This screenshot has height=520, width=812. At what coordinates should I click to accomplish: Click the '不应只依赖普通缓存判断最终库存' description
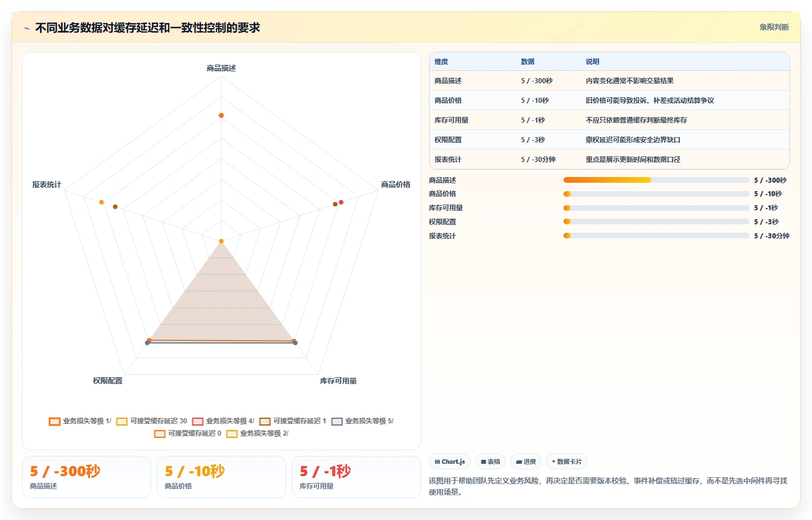(636, 120)
